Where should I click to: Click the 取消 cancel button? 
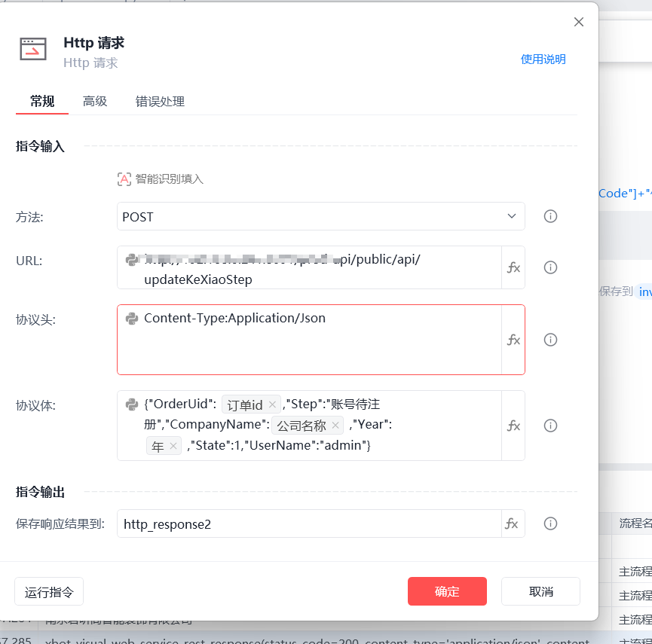coord(540,591)
